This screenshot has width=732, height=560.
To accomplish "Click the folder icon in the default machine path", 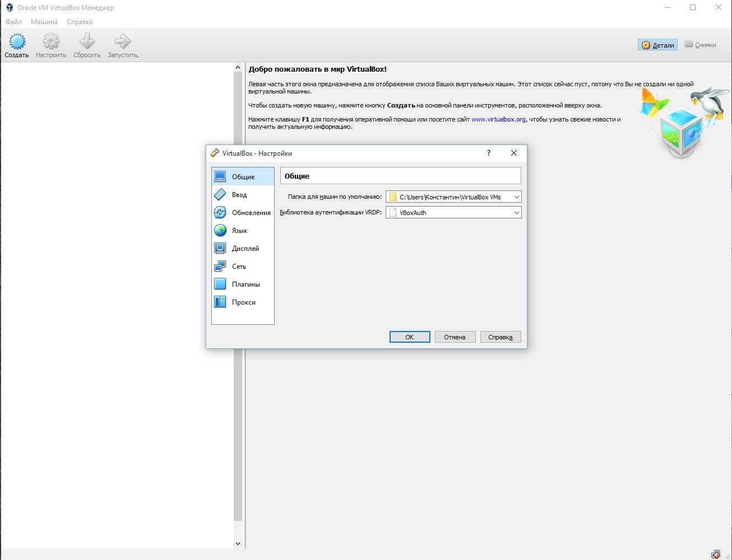I will [x=393, y=197].
